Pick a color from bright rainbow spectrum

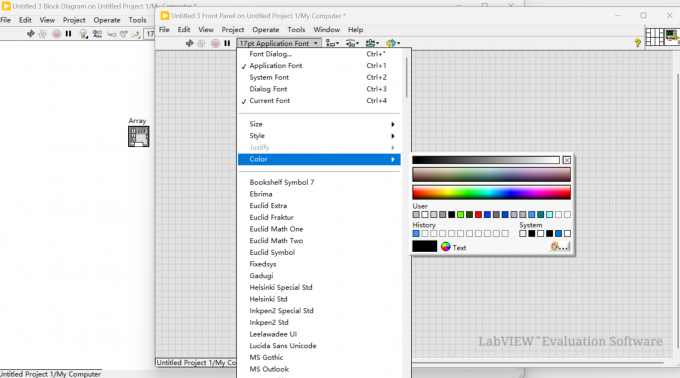(491, 192)
